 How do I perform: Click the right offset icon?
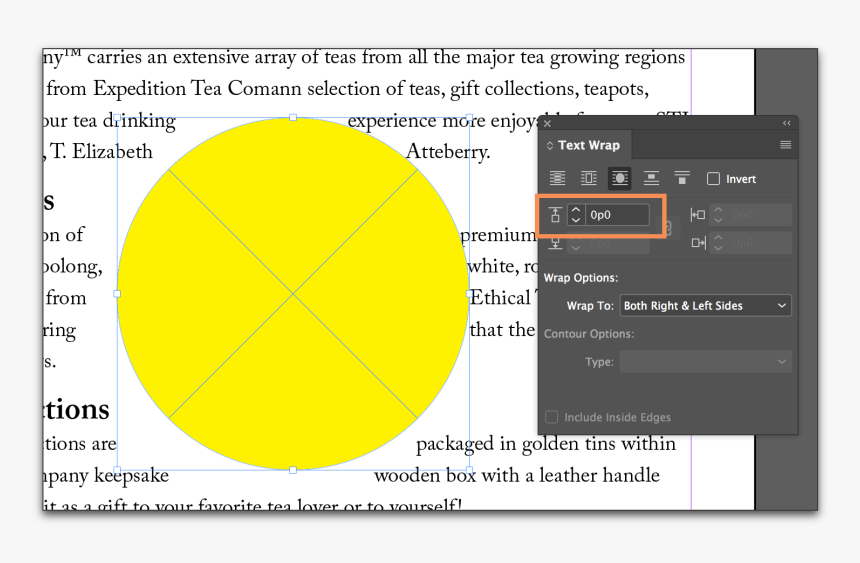698,242
